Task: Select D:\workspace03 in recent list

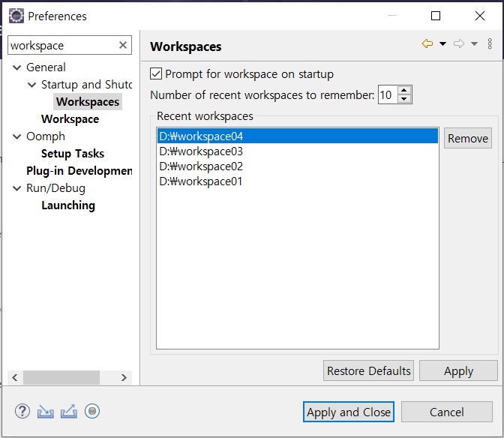Action: tap(297, 151)
